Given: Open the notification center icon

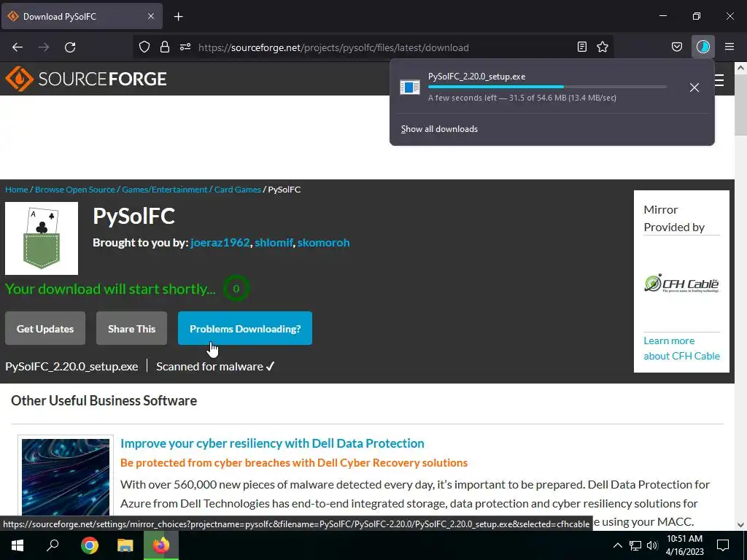Looking at the screenshot, I should click(723, 545).
